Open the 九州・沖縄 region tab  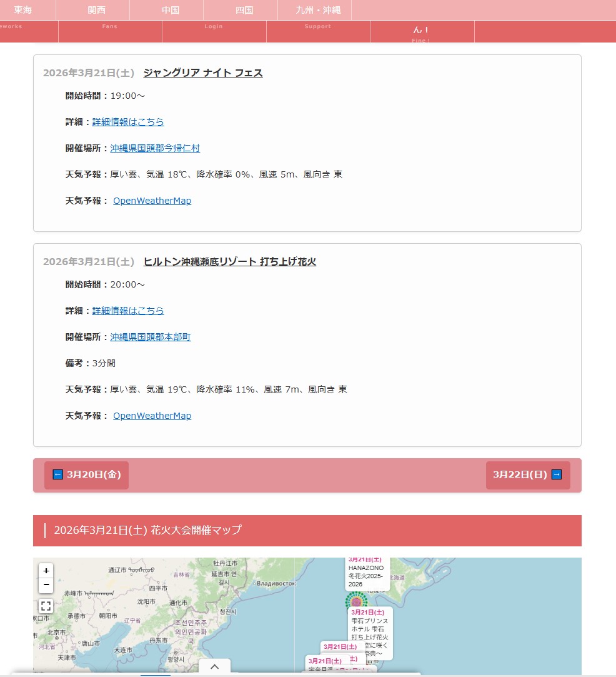(x=319, y=10)
